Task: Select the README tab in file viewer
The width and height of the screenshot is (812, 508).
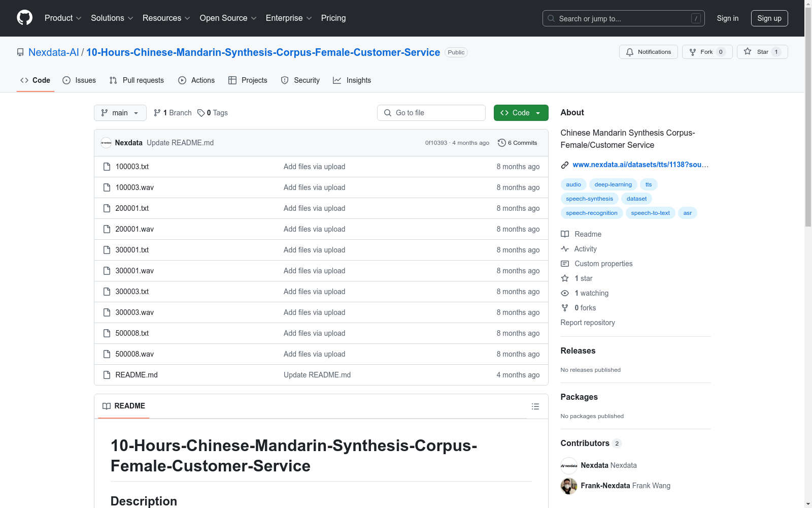Action: click(124, 406)
